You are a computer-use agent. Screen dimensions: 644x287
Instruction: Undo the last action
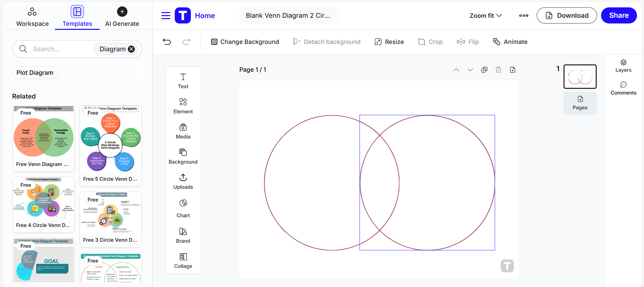[167, 42]
